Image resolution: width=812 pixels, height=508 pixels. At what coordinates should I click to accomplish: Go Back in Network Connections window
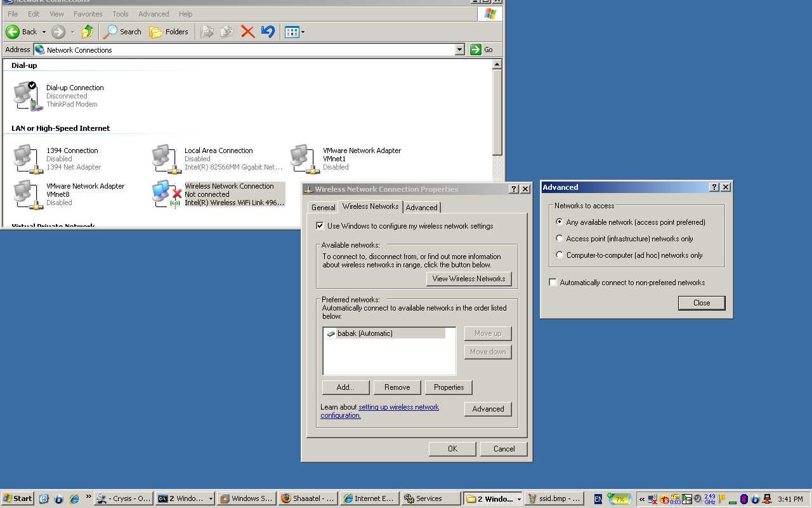click(x=22, y=32)
